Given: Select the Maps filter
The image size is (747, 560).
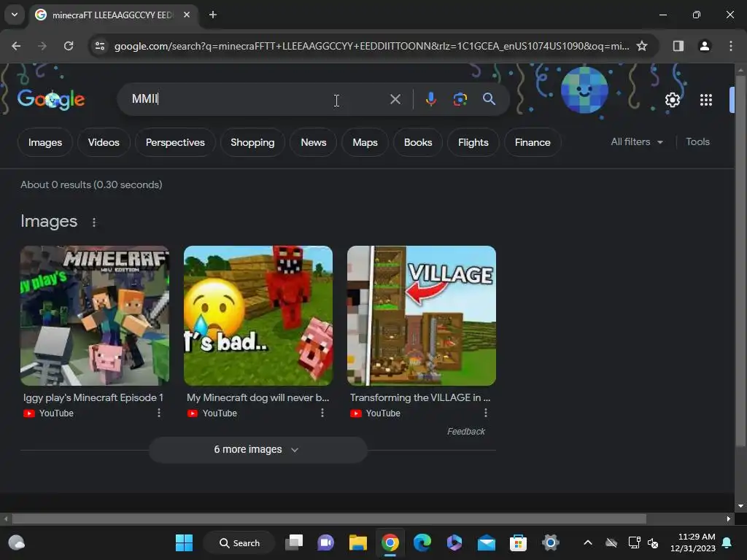Looking at the screenshot, I should [x=365, y=142].
